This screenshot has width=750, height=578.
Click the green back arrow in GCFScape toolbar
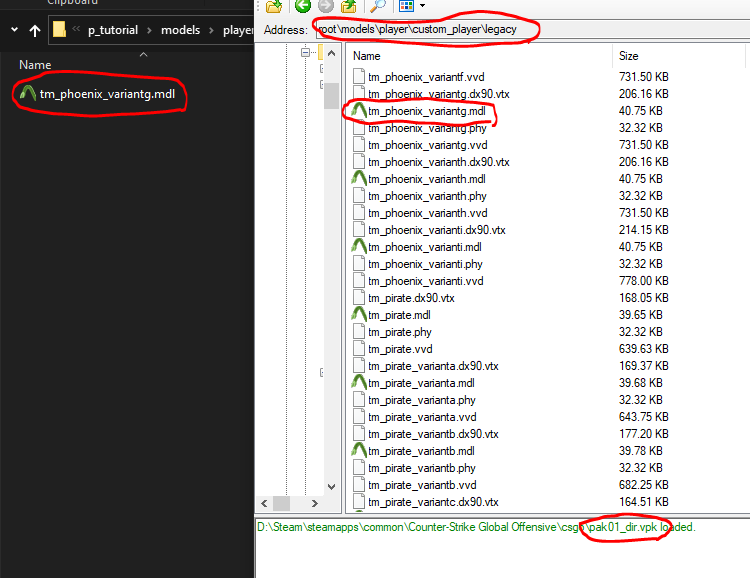pyautogui.click(x=302, y=5)
